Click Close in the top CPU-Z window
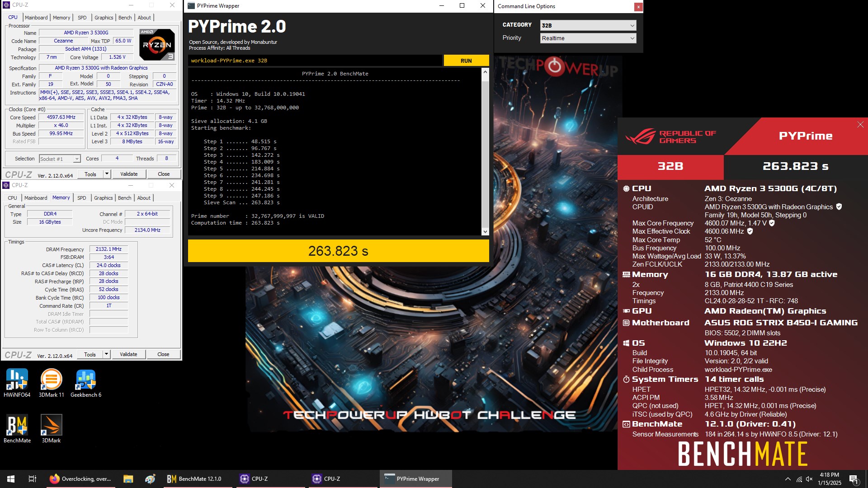The height and width of the screenshot is (488, 868). (x=164, y=174)
